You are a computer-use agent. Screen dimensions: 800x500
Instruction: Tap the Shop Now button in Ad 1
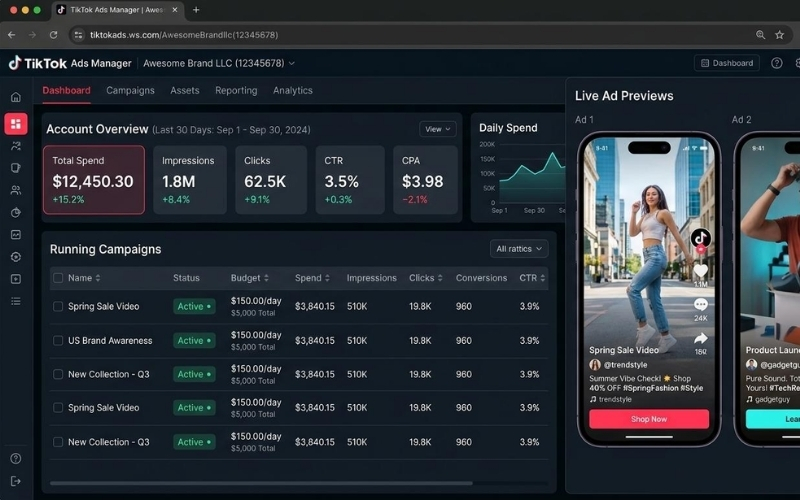648,419
